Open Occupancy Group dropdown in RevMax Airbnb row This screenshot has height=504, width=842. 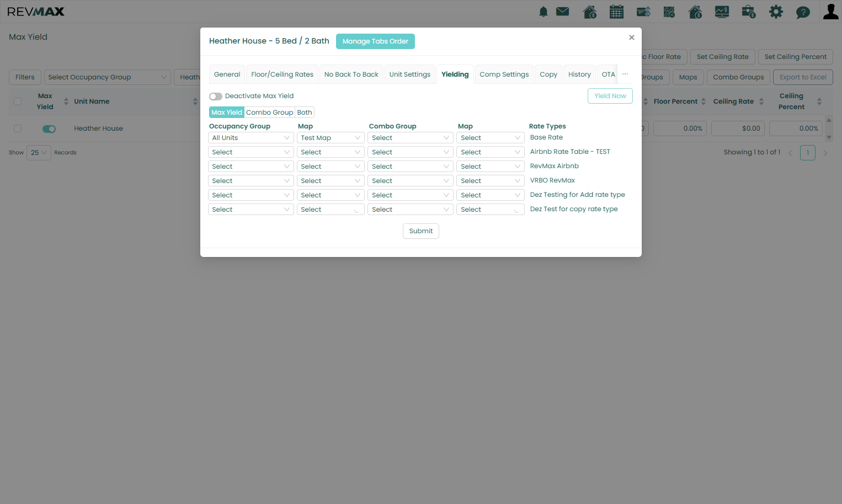(251, 167)
